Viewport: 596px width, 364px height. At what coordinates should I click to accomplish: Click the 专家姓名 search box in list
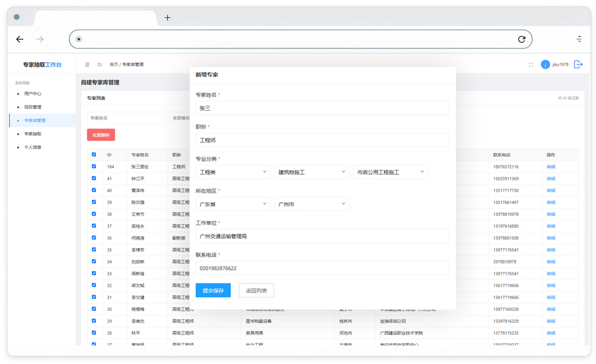click(x=127, y=118)
